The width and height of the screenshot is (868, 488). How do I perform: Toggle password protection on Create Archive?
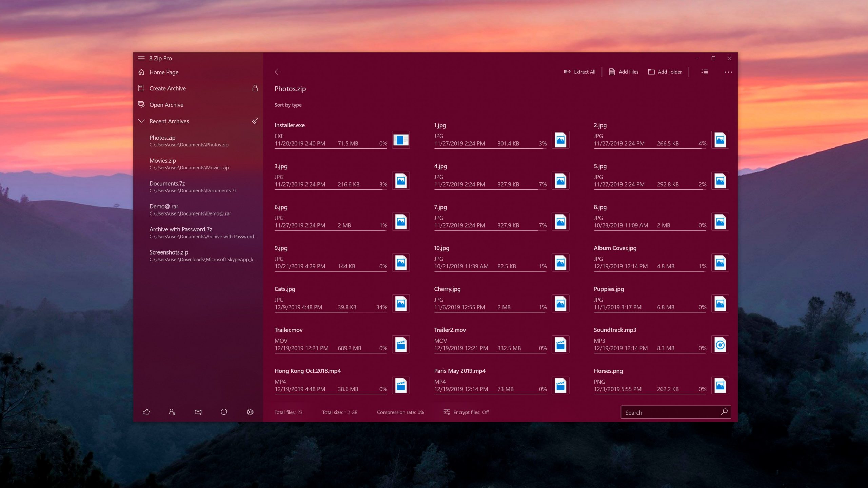pos(255,88)
